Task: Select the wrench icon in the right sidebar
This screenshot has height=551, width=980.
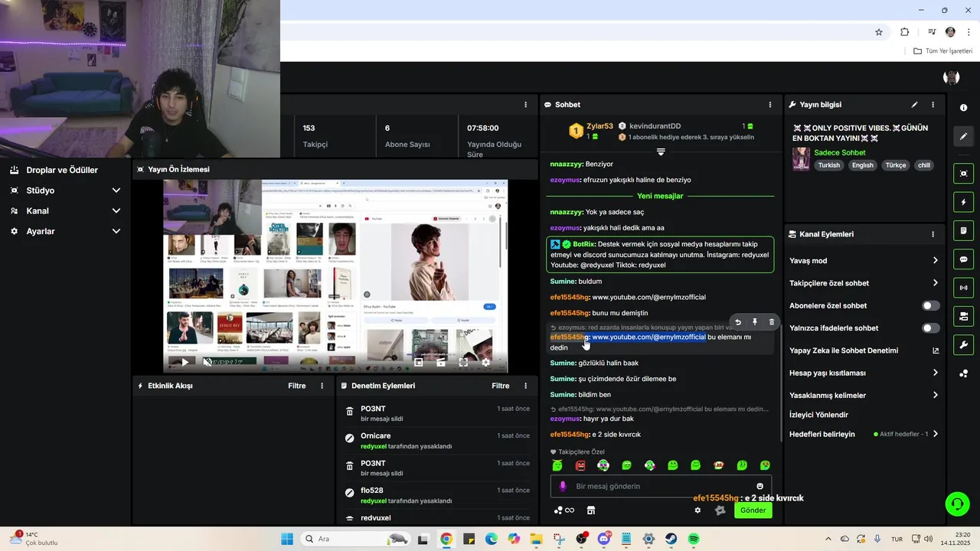Action: pos(963,344)
